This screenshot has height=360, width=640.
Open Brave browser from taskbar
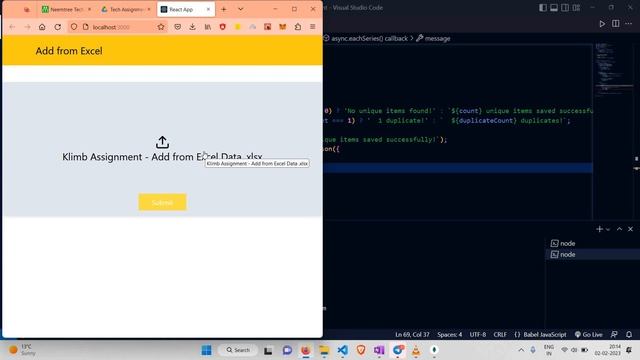(x=361, y=350)
